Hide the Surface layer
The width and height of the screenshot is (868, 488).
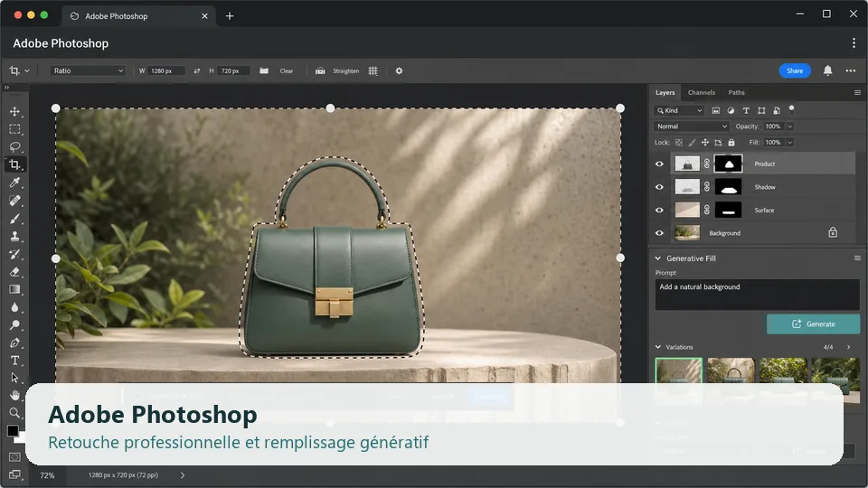click(659, 211)
